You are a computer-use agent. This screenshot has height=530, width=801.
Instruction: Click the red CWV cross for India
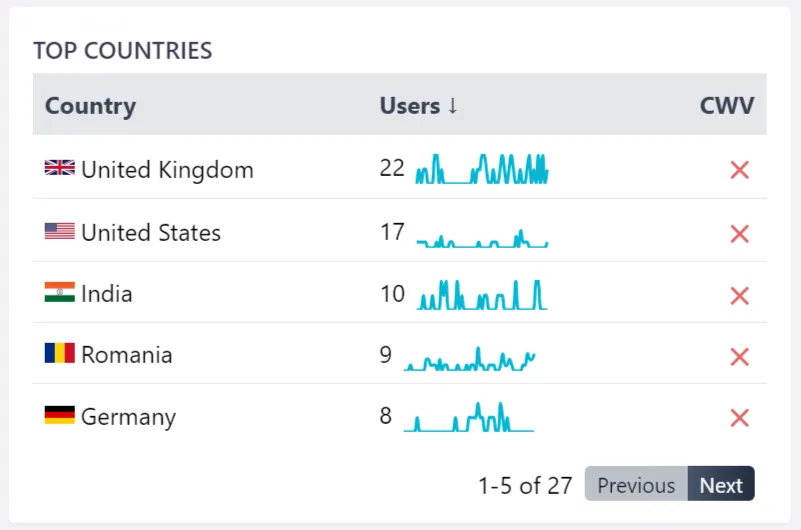click(x=740, y=296)
